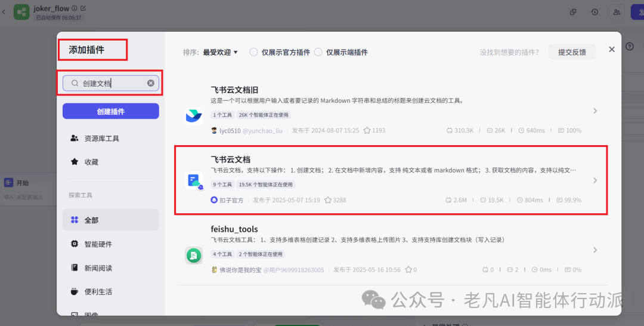
Task: Click the 1 个工具 tag
Action: (x=222, y=115)
